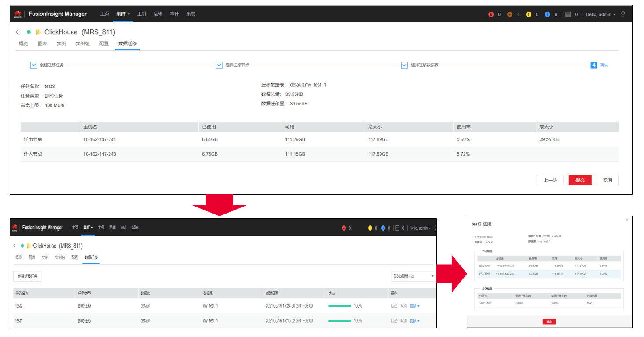644x337 pixels.
Task: Click 启动 for the test2 task
Action: tap(394, 306)
